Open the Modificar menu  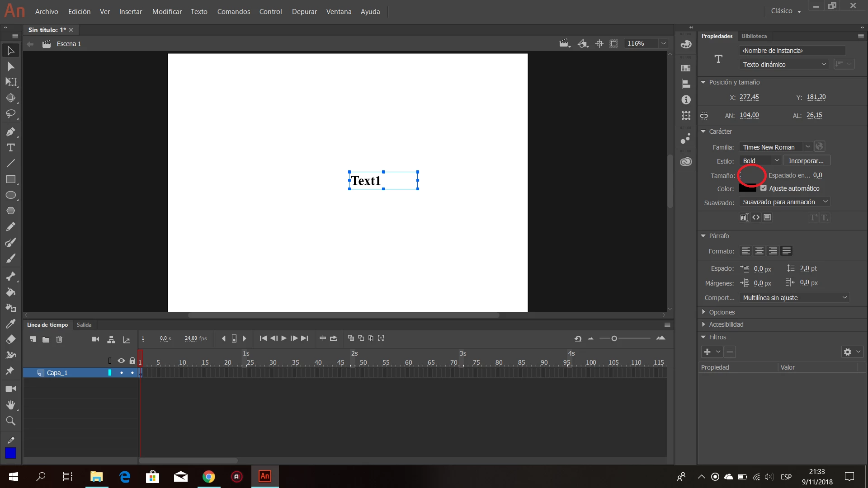(167, 12)
